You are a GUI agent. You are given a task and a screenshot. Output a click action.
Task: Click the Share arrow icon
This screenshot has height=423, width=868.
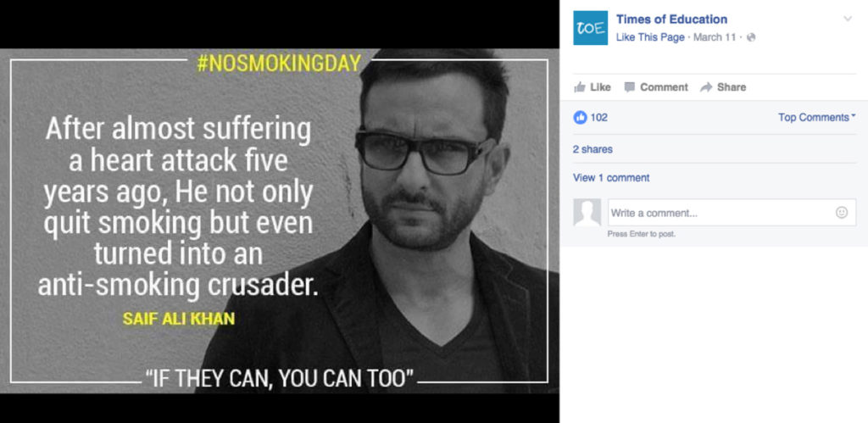tap(706, 87)
